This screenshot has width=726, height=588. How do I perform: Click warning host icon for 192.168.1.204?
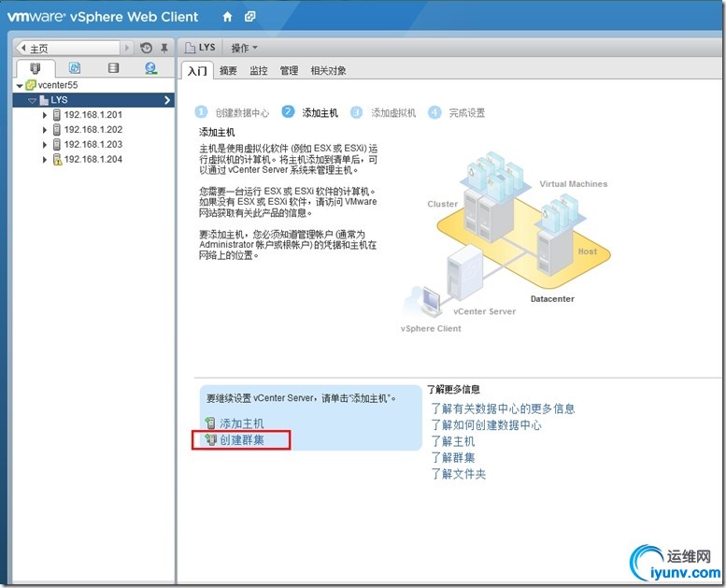click(57, 160)
